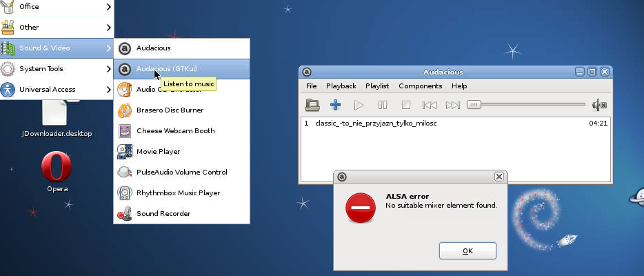Expand the Office applications category
Image resolution: width=644 pixels, height=276 pixels.
[x=57, y=7]
